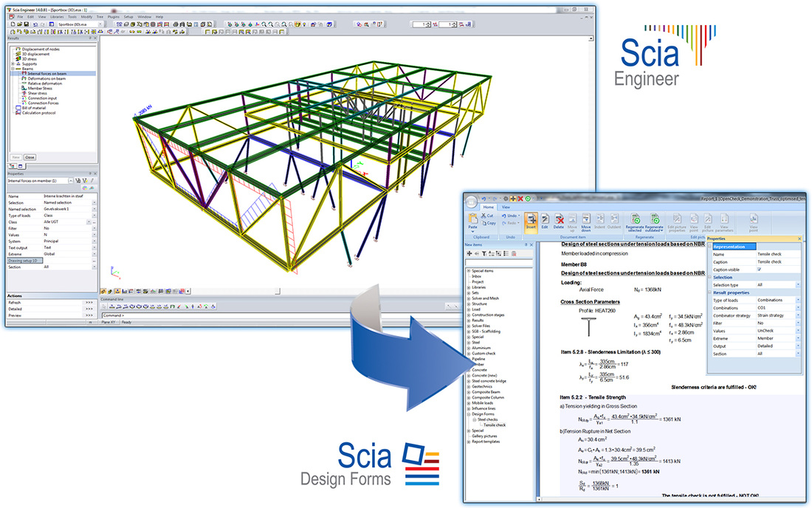Open the Combinations CO1 dropdown

tap(798, 308)
